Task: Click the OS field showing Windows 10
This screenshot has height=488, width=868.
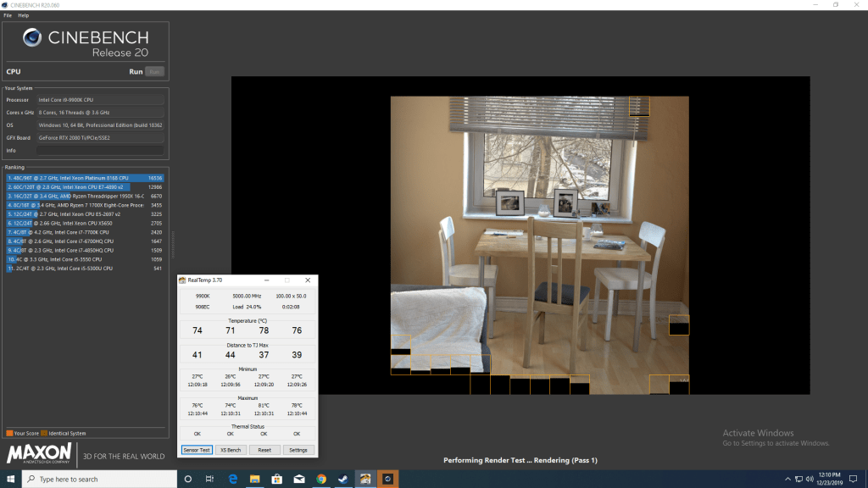Action: (x=100, y=125)
